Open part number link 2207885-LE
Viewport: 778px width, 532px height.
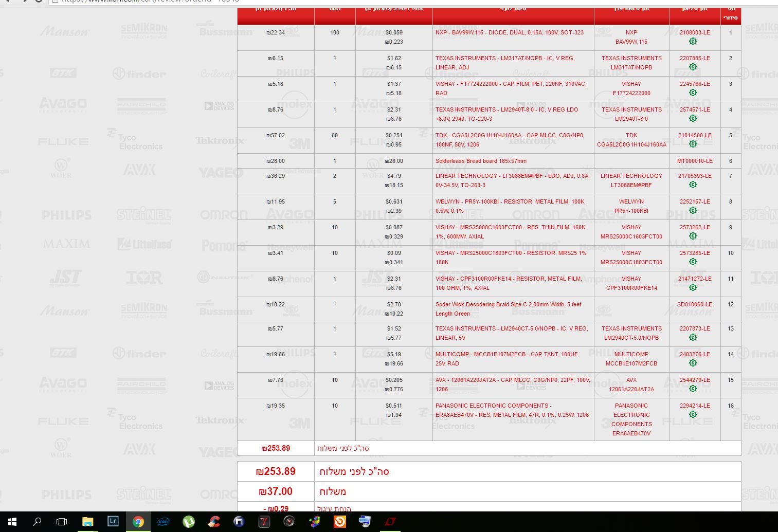tap(695, 58)
